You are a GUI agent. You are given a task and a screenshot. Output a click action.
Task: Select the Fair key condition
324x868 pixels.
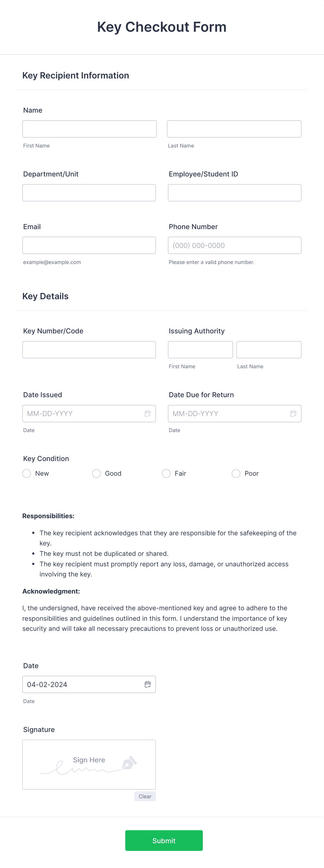pos(166,474)
